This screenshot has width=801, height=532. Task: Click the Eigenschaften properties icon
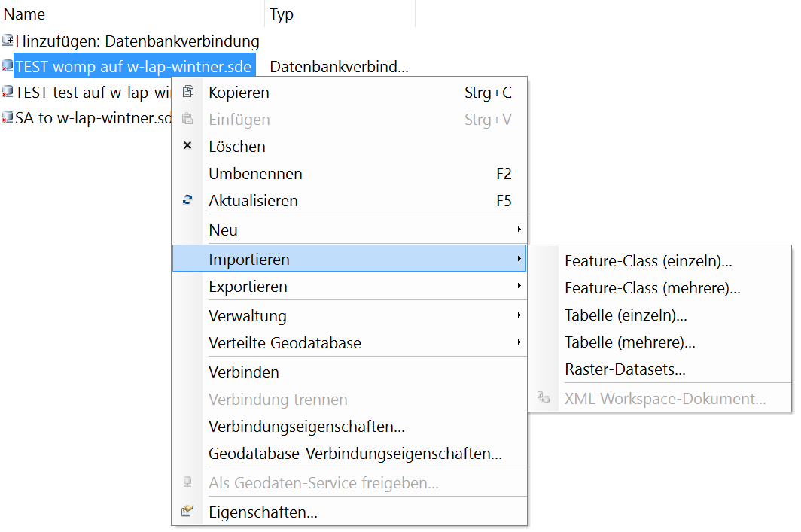point(187,510)
